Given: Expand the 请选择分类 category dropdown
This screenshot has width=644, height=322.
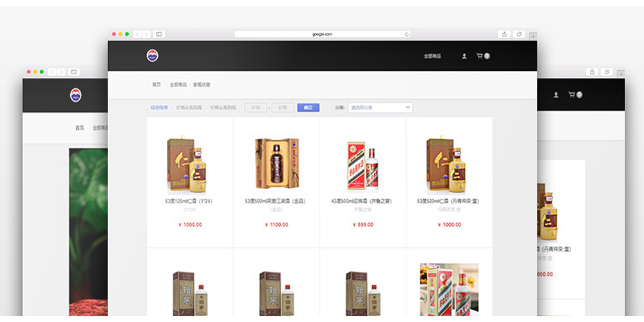Looking at the screenshot, I should click(x=381, y=108).
